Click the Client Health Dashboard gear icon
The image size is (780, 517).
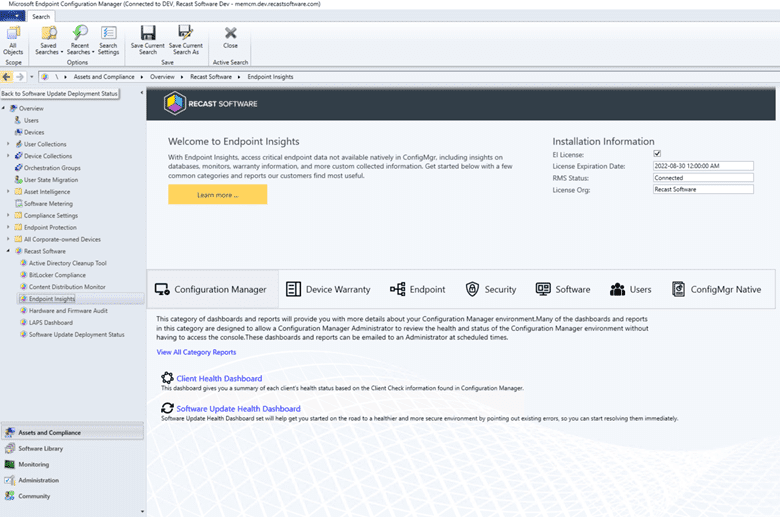[167, 378]
